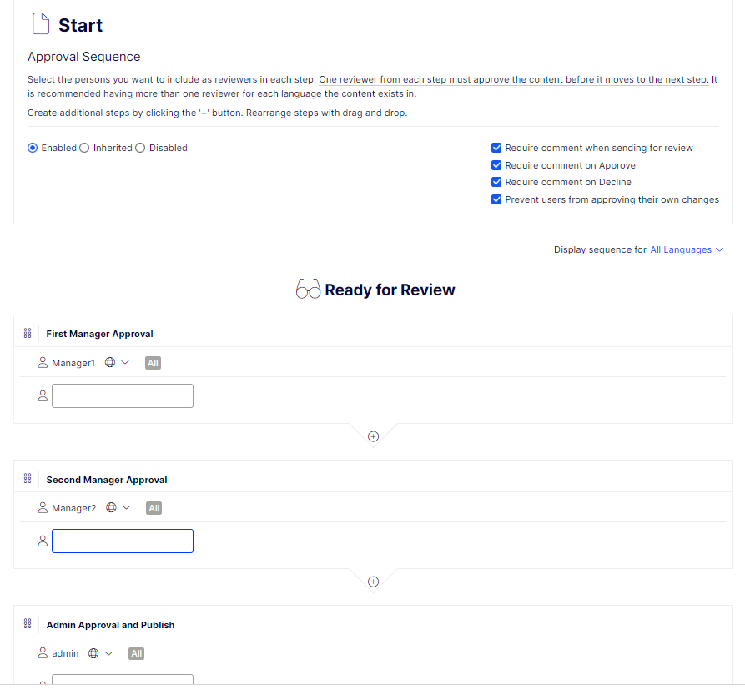Expand language chevron beside Manager2
Image resolution: width=745 pixels, height=700 pixels.
pyautogui.click(x=126, y=508)
